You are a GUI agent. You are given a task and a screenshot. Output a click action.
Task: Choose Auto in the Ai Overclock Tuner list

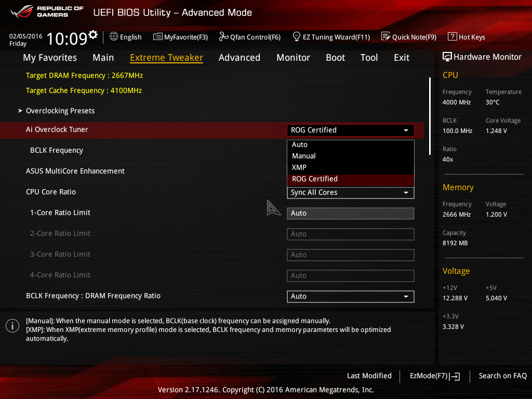coord(351,145)
